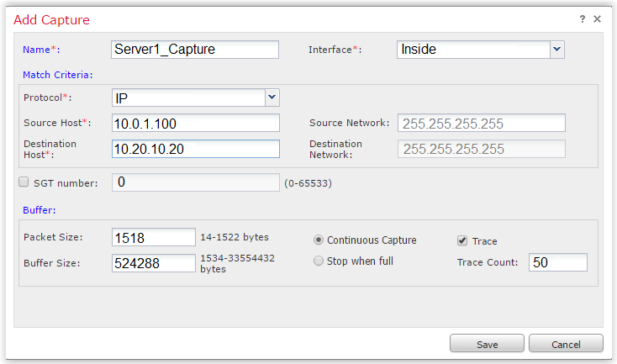617x364 pixels.
Task: Click the 14-1522 bytes range hint
Action: tap(235, 237)
